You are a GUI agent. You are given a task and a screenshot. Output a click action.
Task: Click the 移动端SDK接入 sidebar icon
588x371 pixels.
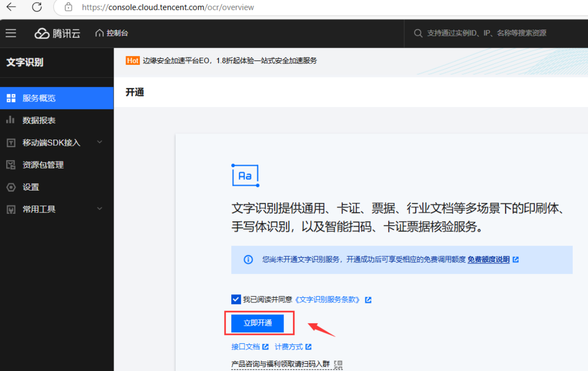point(11,143)
